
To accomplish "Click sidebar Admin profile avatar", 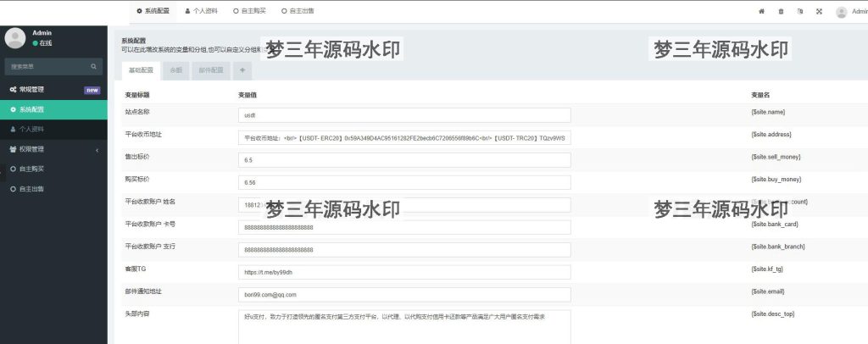I will pos(15,37).
